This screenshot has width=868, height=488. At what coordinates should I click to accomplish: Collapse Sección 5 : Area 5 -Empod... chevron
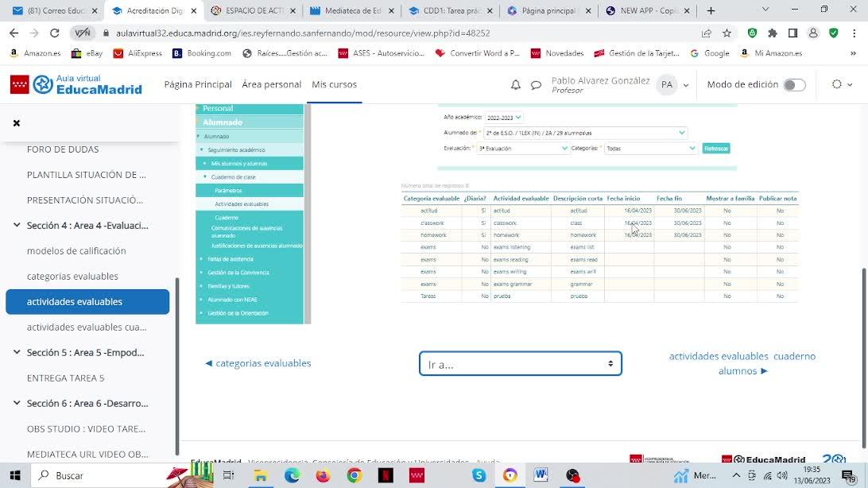point(17,352)
